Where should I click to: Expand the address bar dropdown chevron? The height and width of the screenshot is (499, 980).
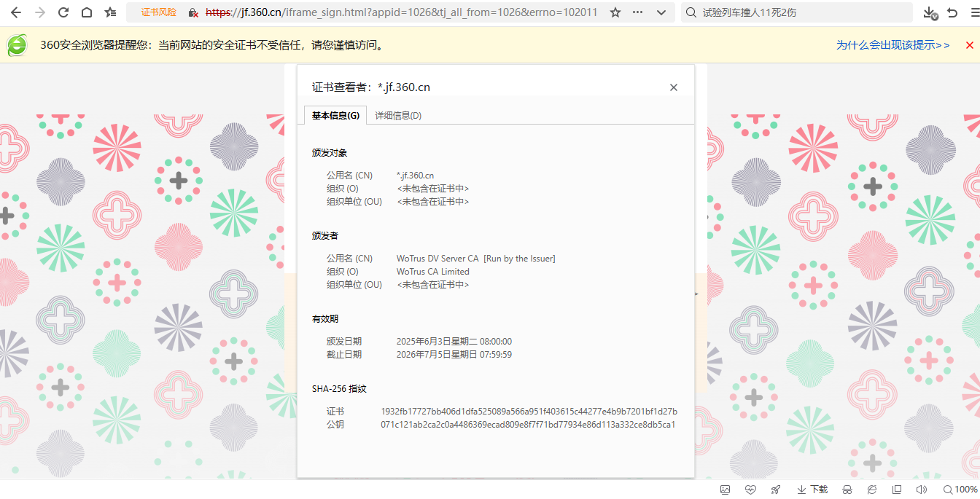click(x=661, y=12)
